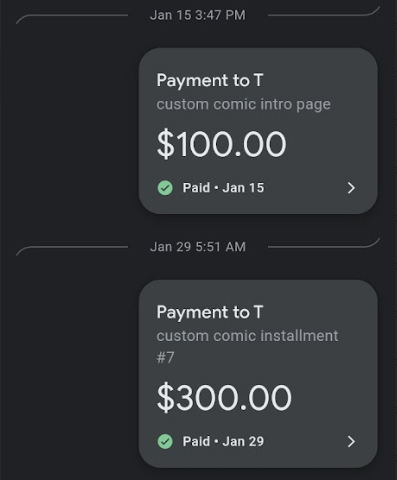Click the green checkmark on the Jan 29 payment

(x=165, y=442)
